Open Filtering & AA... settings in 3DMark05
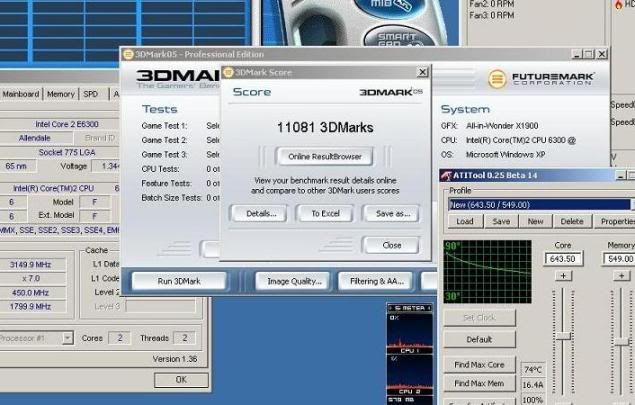Viewport: 635px width, 405px height. coord(377,281)
